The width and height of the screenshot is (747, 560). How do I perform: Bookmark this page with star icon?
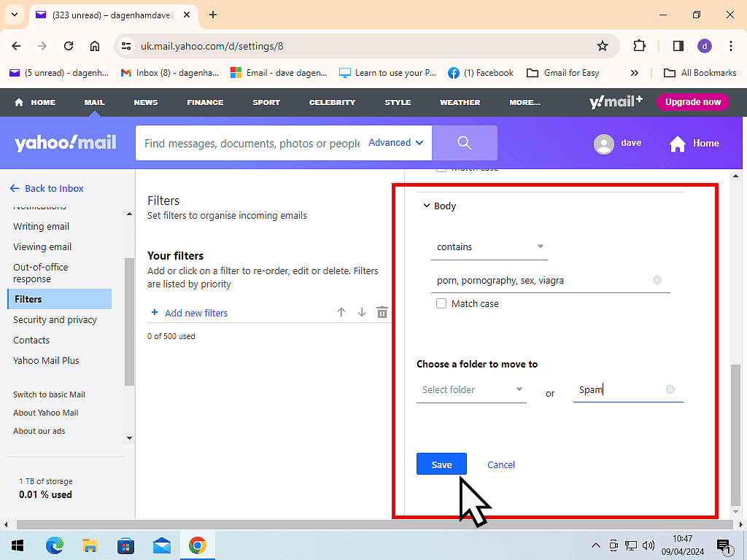click(602, 46)
